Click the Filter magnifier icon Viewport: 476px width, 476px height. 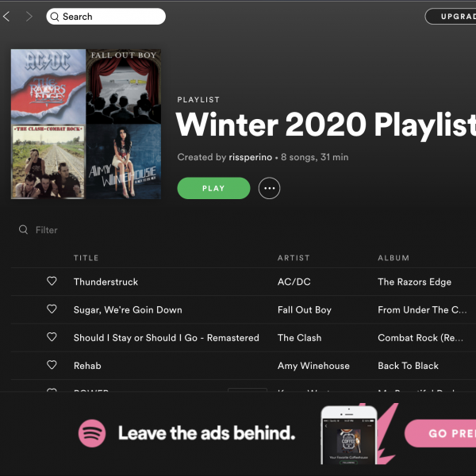23,230
